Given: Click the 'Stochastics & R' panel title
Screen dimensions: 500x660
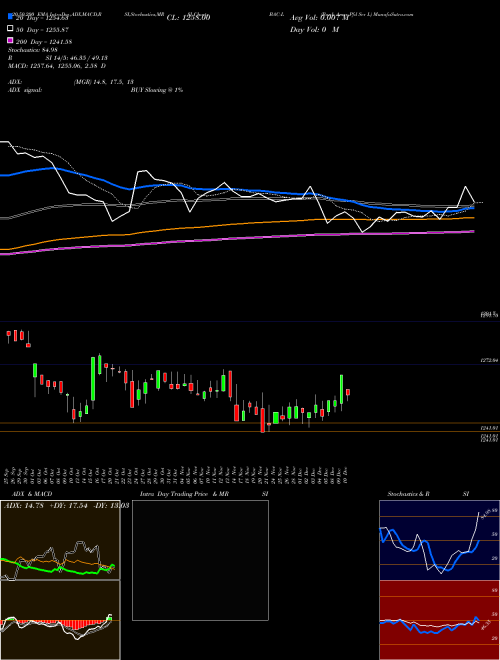Looking at the screenshot, I should 409,494.
